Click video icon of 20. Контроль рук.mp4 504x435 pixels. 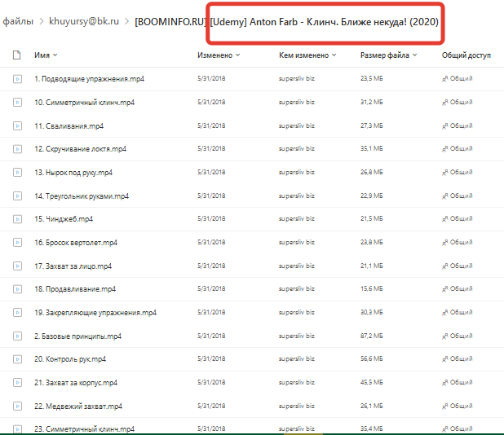click(x=17, y=359)
